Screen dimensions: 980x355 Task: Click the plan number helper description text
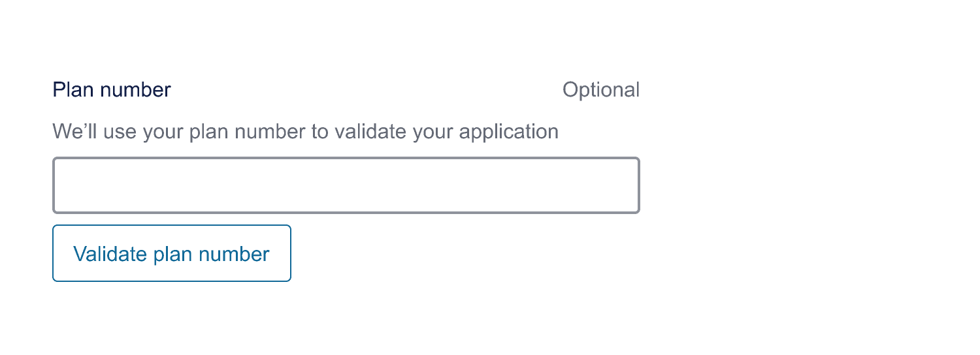coord(305,132)
